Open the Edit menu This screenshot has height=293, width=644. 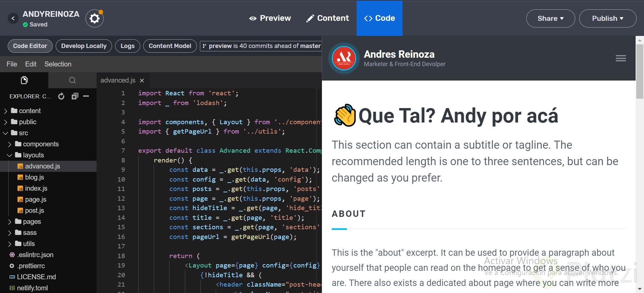[x=31, y=64]
